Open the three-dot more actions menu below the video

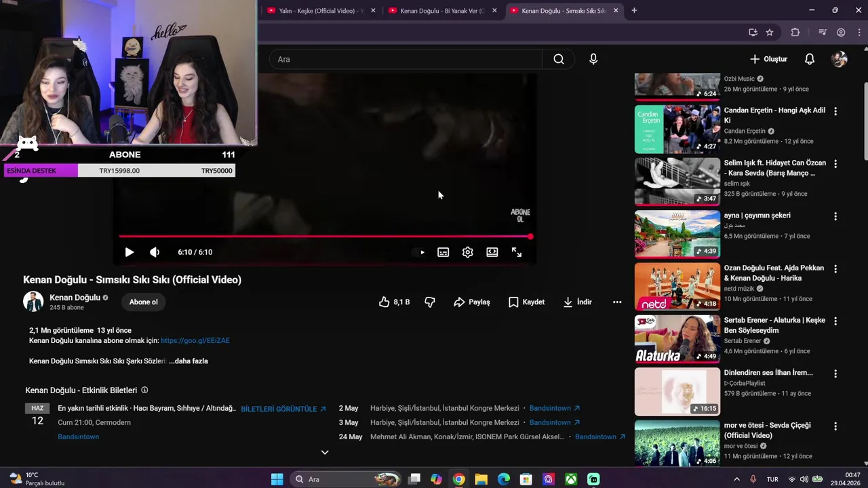(617, 302)
